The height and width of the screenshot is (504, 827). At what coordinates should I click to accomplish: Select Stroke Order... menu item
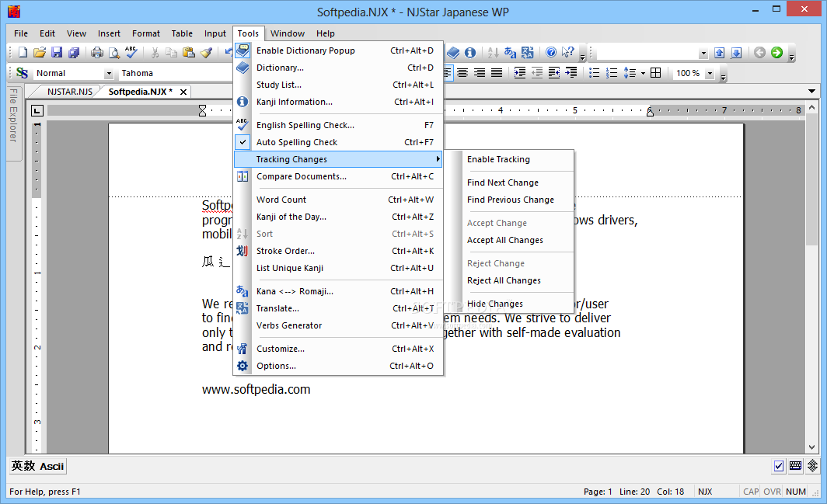click(x=338, y=251)
